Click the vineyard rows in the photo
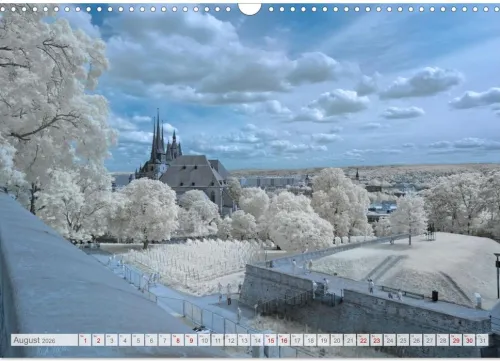The width and height of the screenshot is (500, 361). [x=193, y=262]
